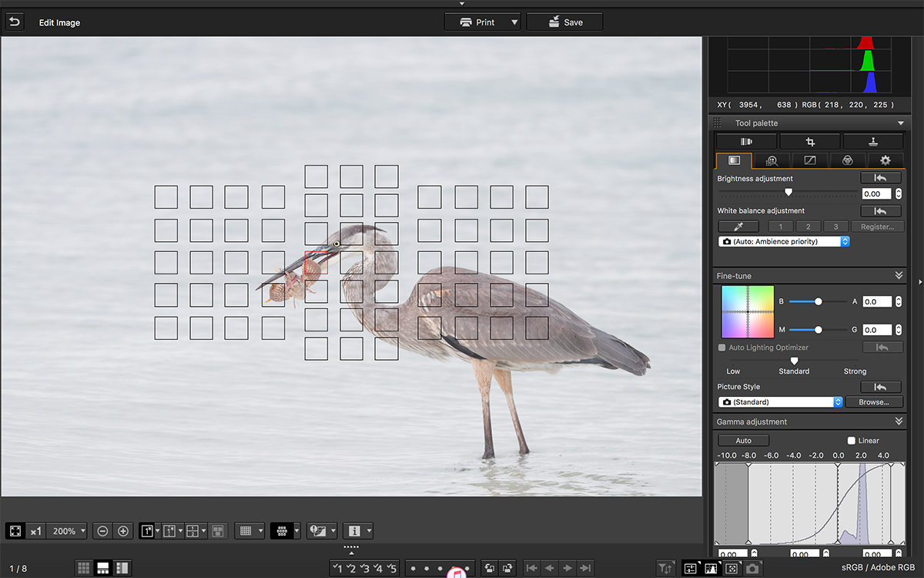Toggle the histogram panel icon

click(711, 568)
